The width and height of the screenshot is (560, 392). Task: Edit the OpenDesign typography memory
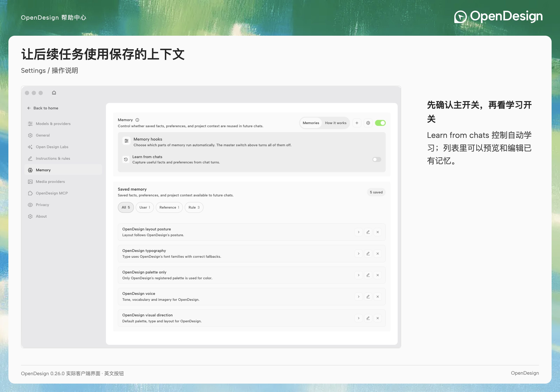[x=368, y=254]
